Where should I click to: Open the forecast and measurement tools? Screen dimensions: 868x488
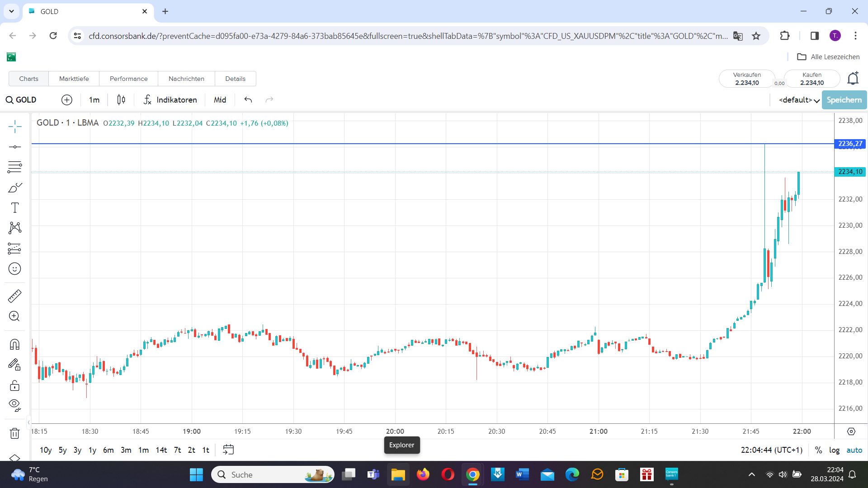(x=15, y=249)
